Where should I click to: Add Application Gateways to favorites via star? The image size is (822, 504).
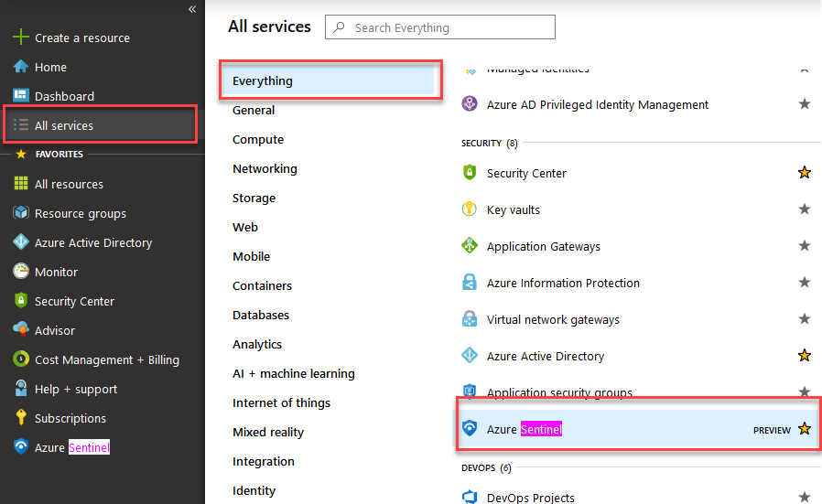click(805, 246)
